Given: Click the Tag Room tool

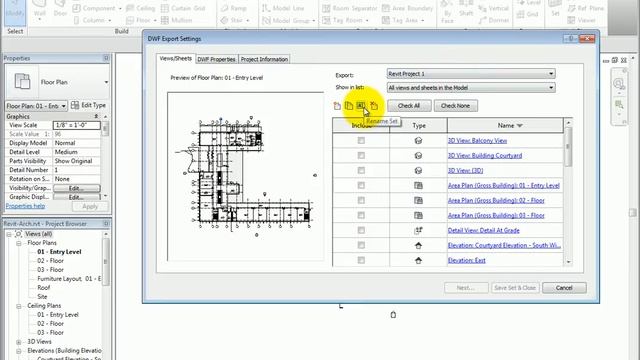Looking at the screenshot, I should pos(345,20).
